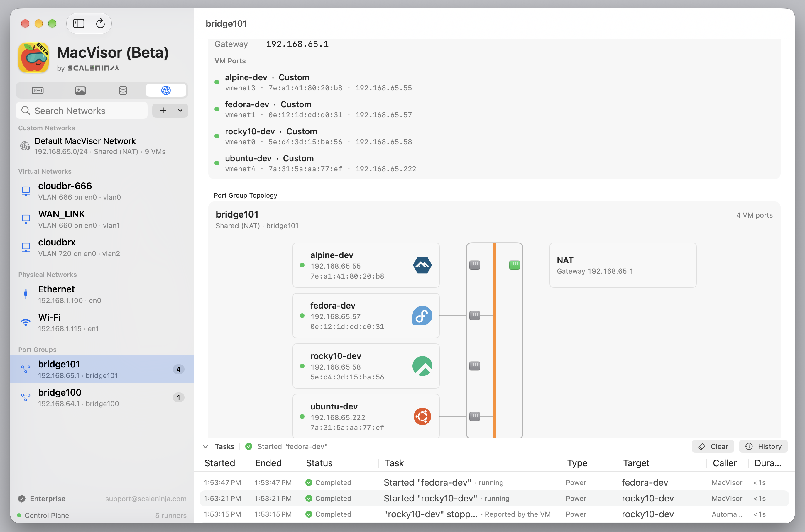Screen dimensions: 805x532
Task: Click the ubuntu-dev switch port icon
Action: pyautogui.click(x=474, y=417)
